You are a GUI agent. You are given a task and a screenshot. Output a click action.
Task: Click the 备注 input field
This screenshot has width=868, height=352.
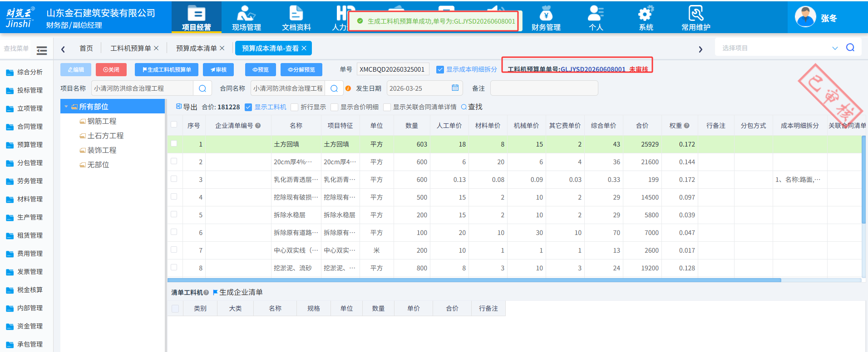pos(544,88)
